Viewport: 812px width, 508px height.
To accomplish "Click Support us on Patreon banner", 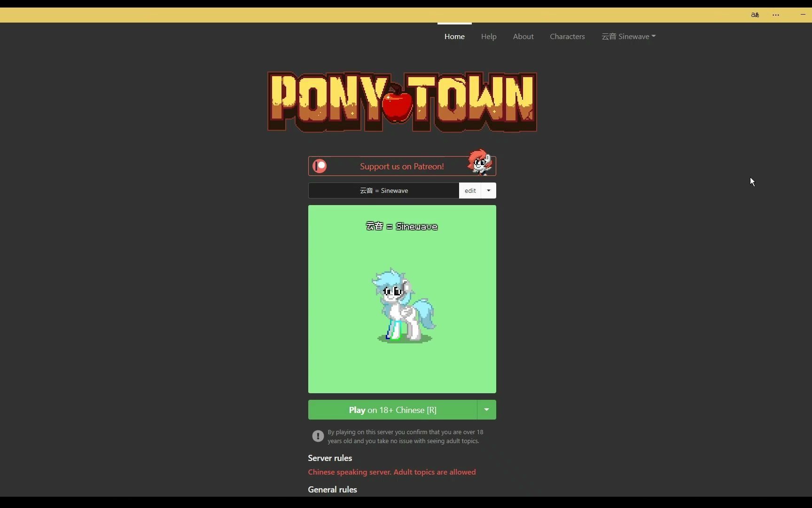I will (x=402, y=166).
